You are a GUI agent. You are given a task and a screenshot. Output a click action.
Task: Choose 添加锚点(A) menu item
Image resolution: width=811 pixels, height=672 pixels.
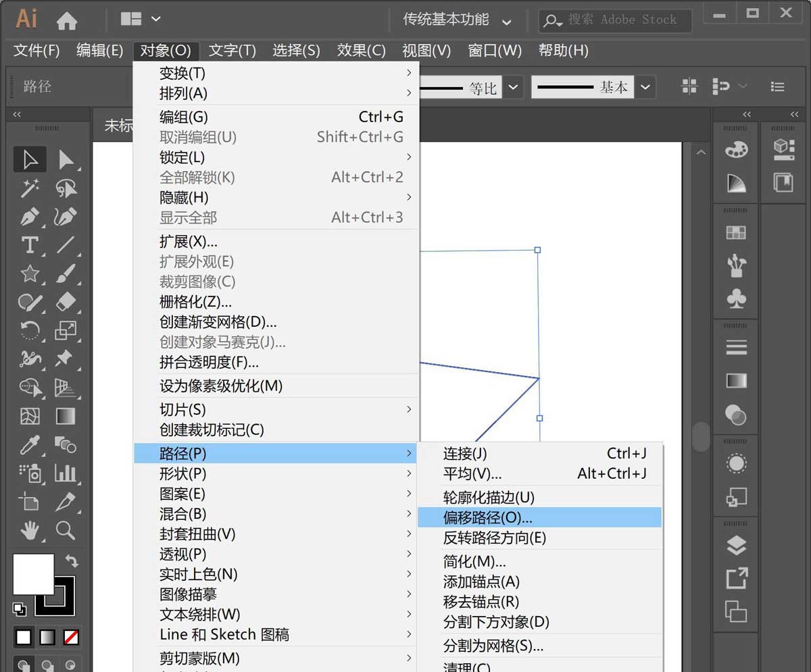(539, 581)
